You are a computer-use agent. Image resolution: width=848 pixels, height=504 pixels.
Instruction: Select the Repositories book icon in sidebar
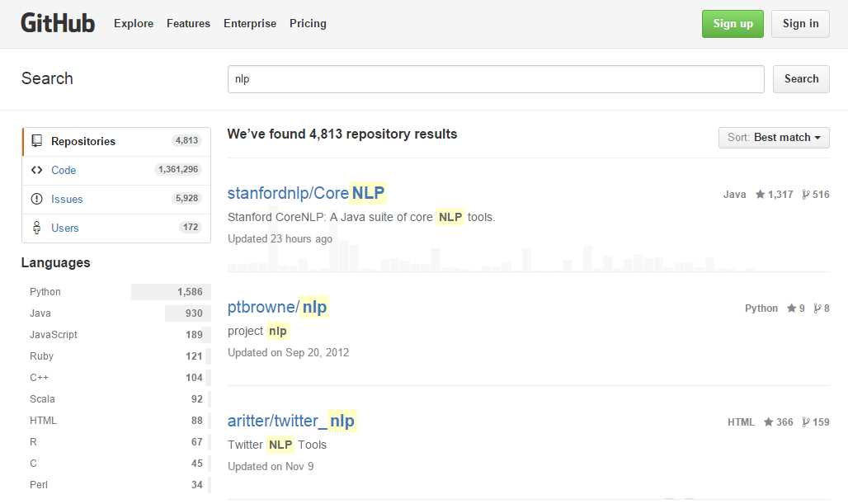pos(37,141)
